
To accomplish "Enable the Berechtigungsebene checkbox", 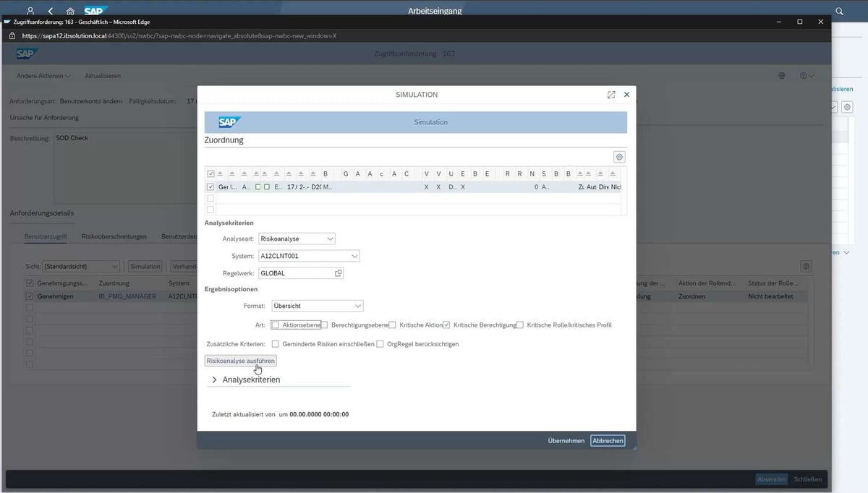I will [x=325, y=325].
